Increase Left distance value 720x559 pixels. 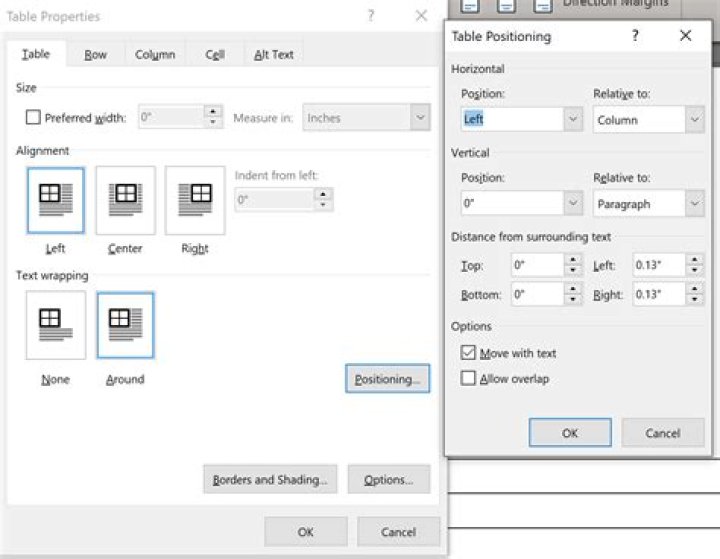(x=694, y=259)
